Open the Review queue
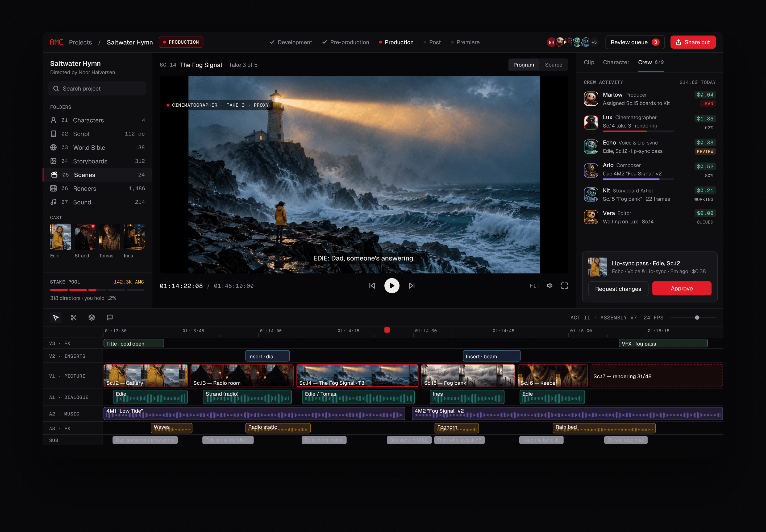 click(635, 42)
